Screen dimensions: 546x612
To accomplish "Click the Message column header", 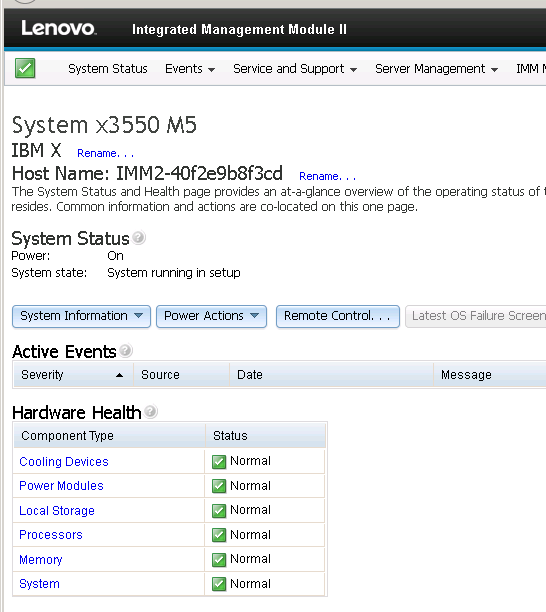I will [x=490, y=375].
